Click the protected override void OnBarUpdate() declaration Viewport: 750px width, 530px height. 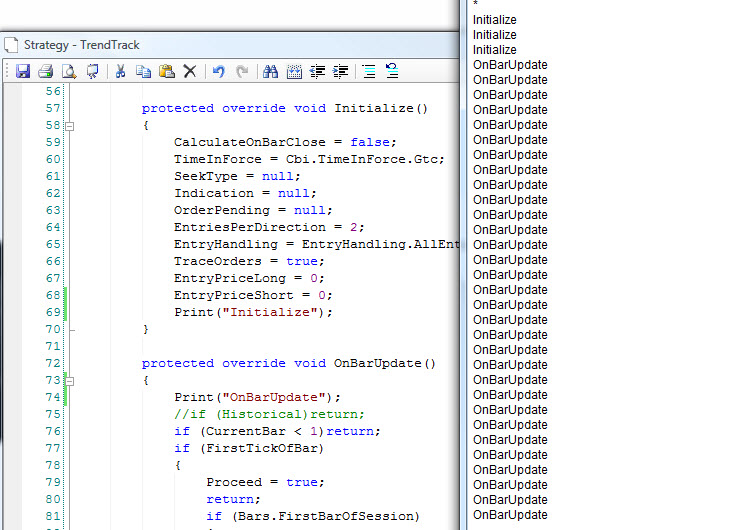point(288,363)
